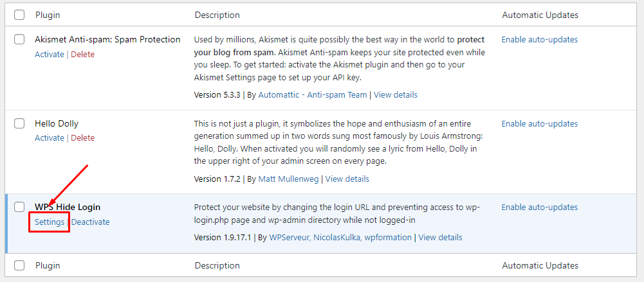Image resolution: width=644 pixels, height=282 pixels.
Task: Delete the Hello Dolly plugin
Action: coord(82,138)
